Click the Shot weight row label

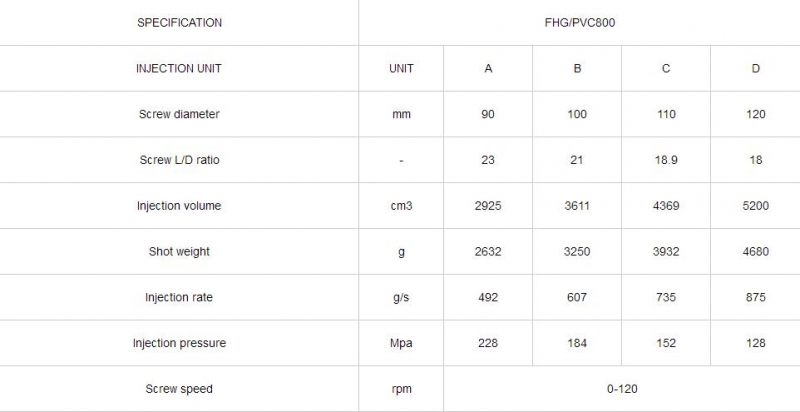[x=179, y=252]
